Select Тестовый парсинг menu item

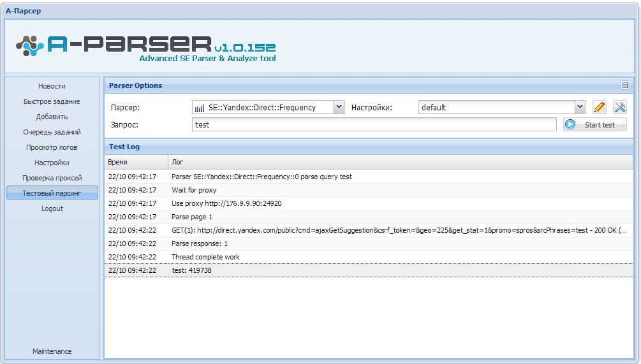click(x=52, y=193)
